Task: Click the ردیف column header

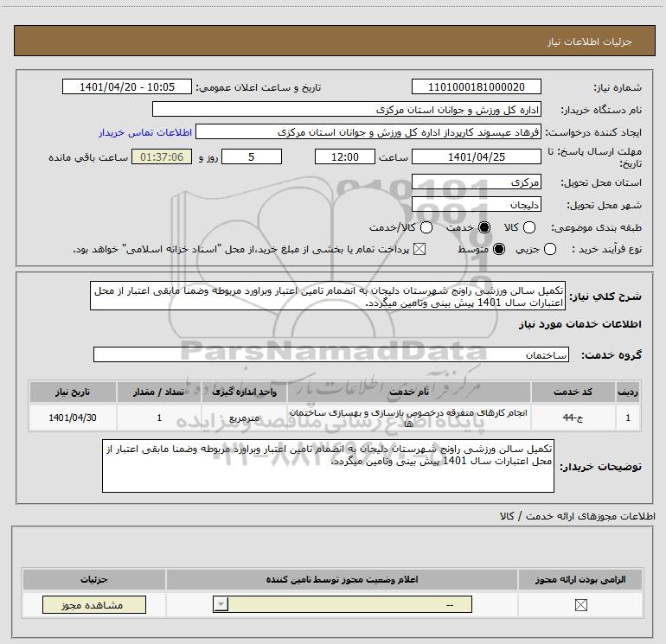Action: pos(628,392)
